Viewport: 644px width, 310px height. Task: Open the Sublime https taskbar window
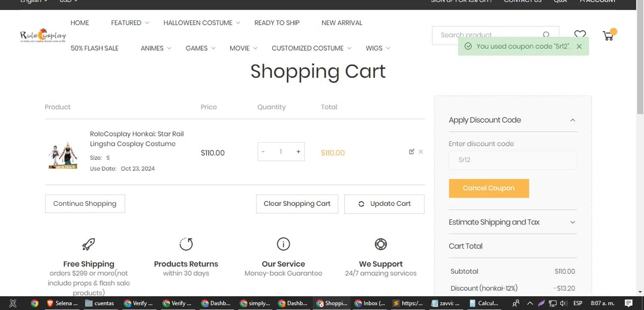pyautogui.click(x=408, y=303)
